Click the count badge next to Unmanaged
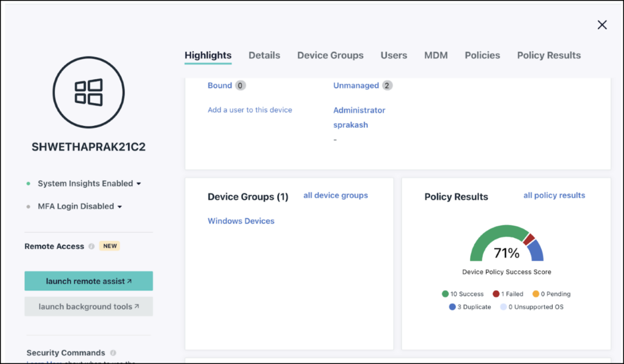The width and height of the screenshot is (624, 364). [x=386, y=85]
